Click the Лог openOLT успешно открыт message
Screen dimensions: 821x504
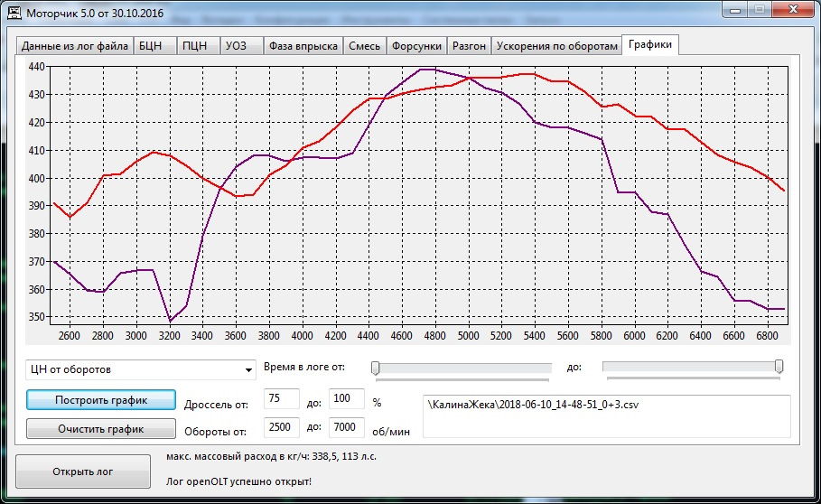coord(238,481)
